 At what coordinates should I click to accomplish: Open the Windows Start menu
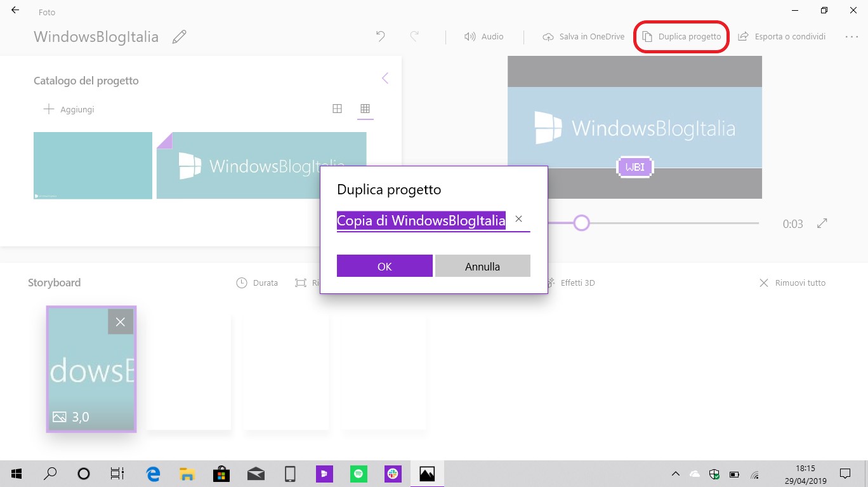(16, 474)
